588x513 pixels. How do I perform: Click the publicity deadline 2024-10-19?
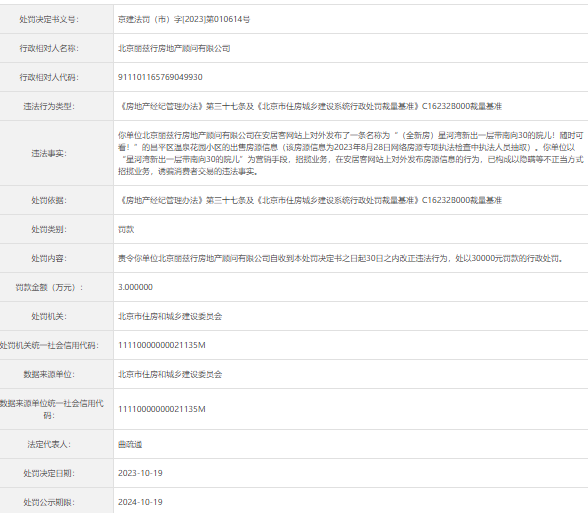click(140, 502)
